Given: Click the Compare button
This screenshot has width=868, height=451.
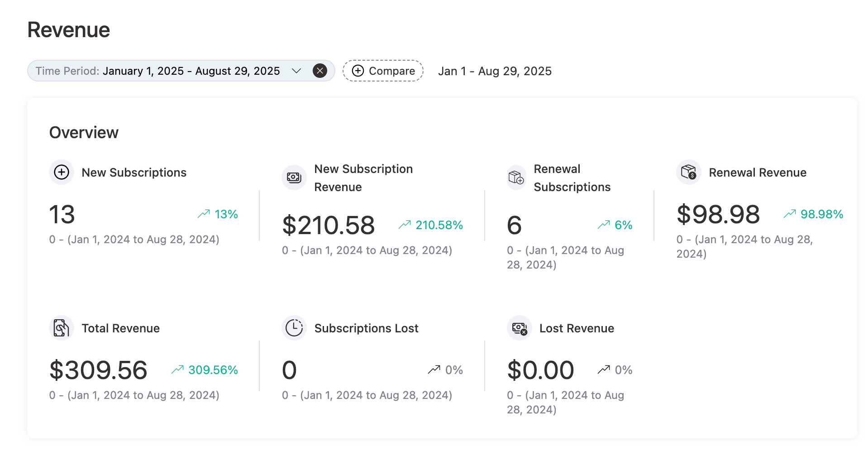Looking at the screenshot, I should coord(383,71).
